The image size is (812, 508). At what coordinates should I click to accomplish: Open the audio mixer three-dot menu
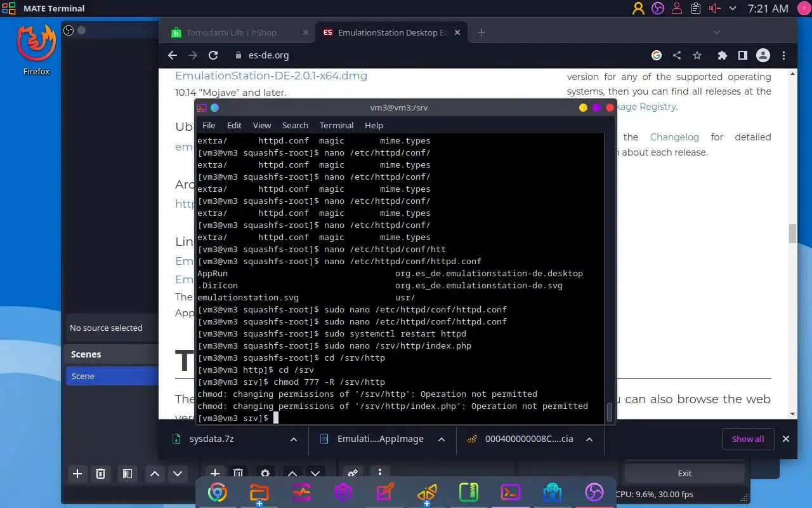tap(379, 473)
